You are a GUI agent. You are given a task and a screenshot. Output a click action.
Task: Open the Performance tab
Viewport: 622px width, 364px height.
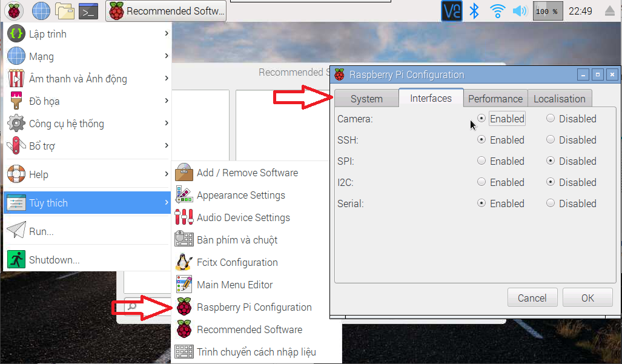[495, 98]
